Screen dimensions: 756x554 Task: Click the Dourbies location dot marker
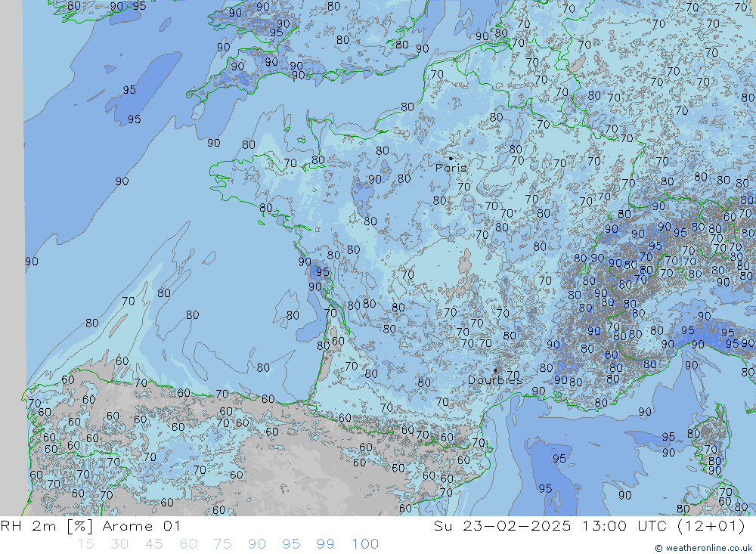click(x=495, y=370)
